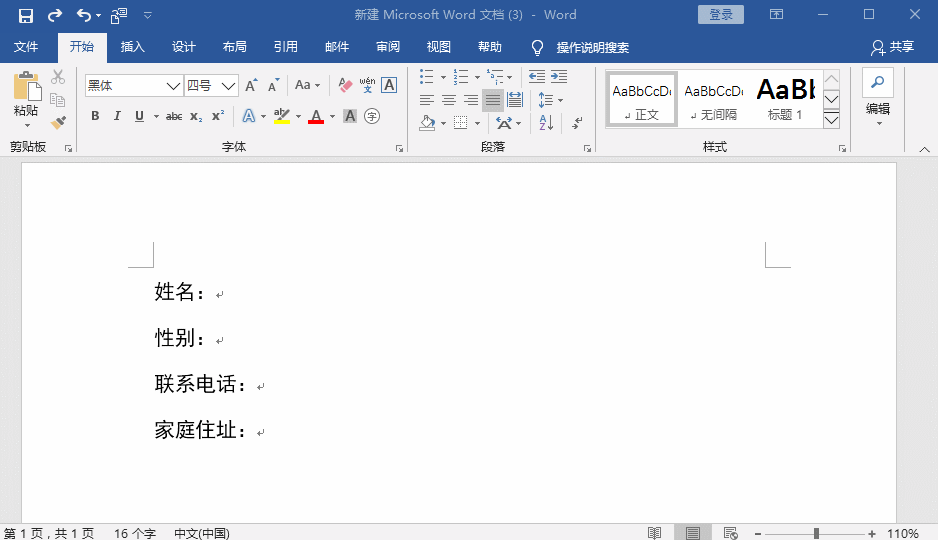The image size is (938, 540).
Task: Toggle Bold formatting
Action: 95,116
